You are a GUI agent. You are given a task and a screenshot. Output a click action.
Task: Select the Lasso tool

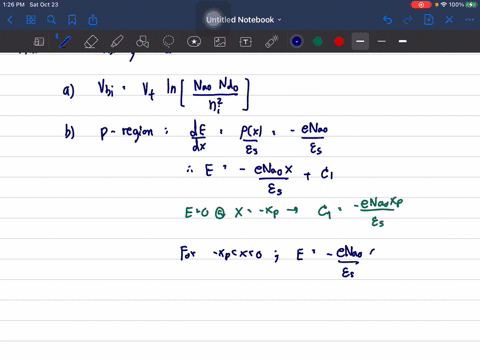(x=168, y=42)
